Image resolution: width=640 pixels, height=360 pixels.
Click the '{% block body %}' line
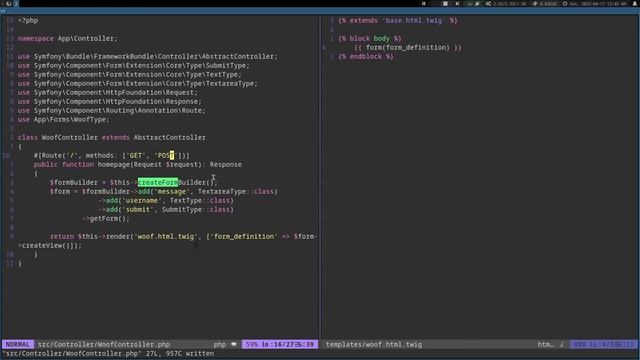(x=370, y=38)
